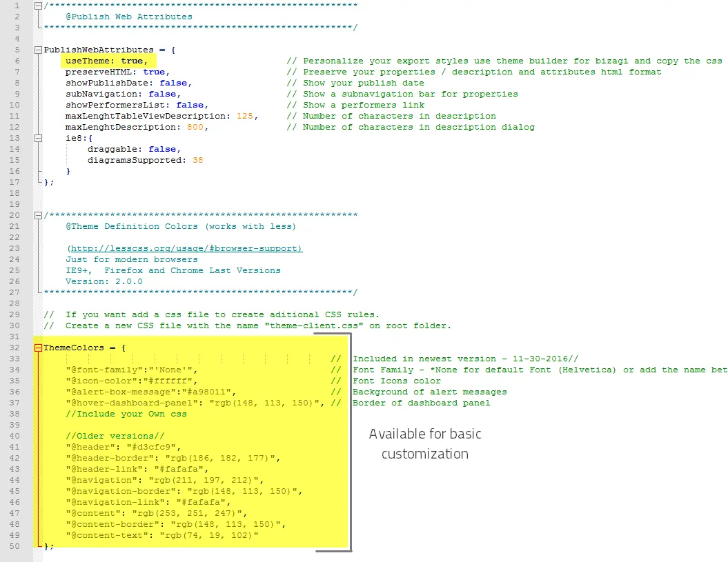The image size is (728, 562).
Task: Click the "Border of dashboard panel" comment
Action: click(421, 403)
